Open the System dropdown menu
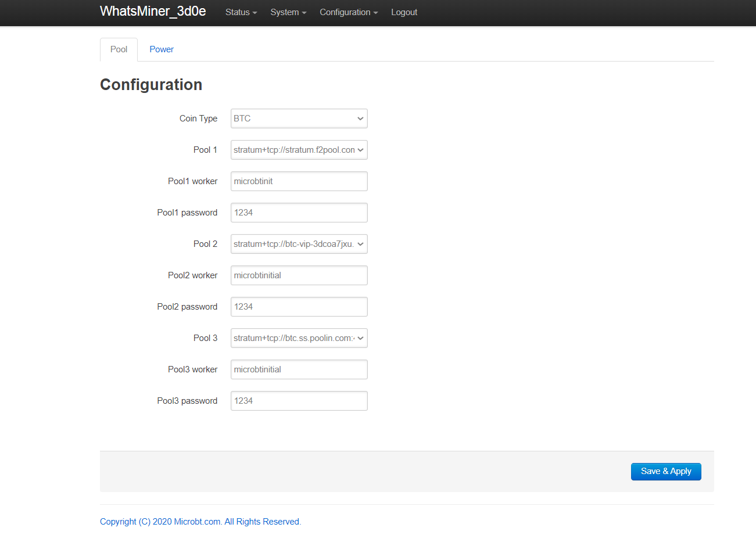The image size is (756, 542). pos(288,12)
